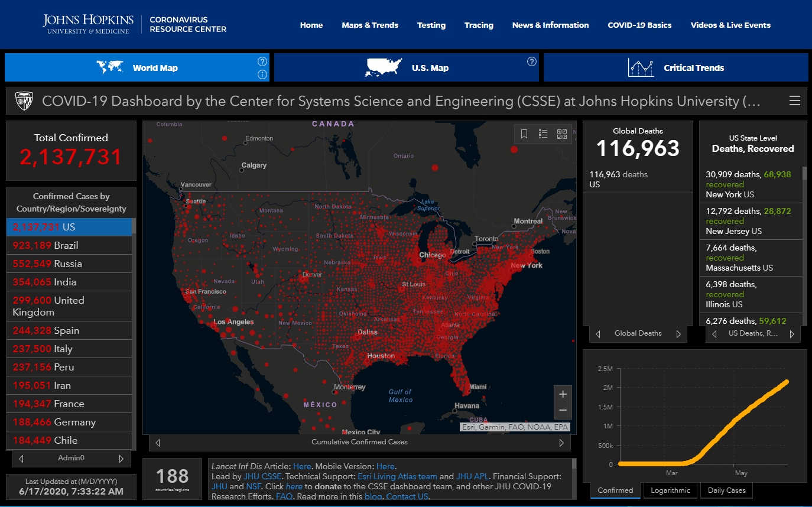Open the dashboard hamburger menu icon
The height and width of the screenshot is (507, 812).
[x=795, y=100]
